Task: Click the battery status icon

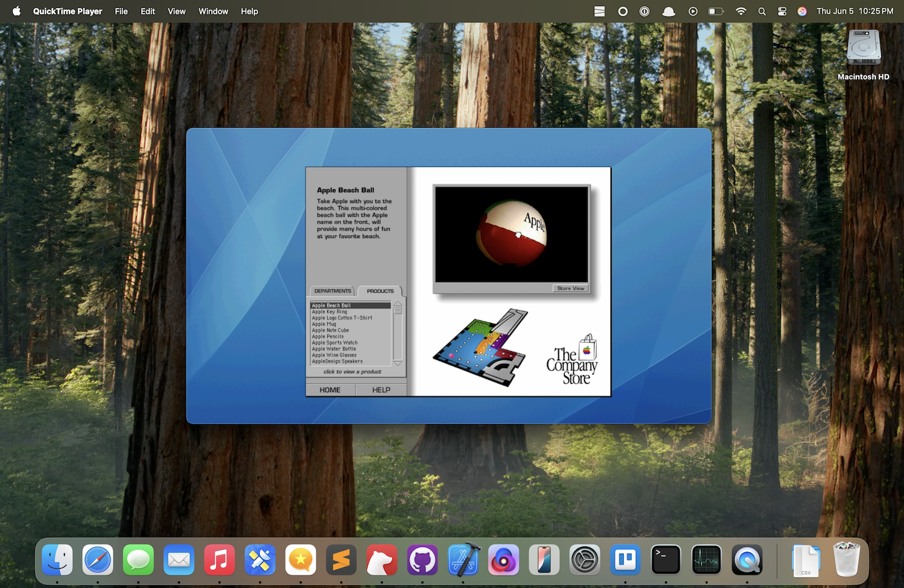Action: click(716, 11)
